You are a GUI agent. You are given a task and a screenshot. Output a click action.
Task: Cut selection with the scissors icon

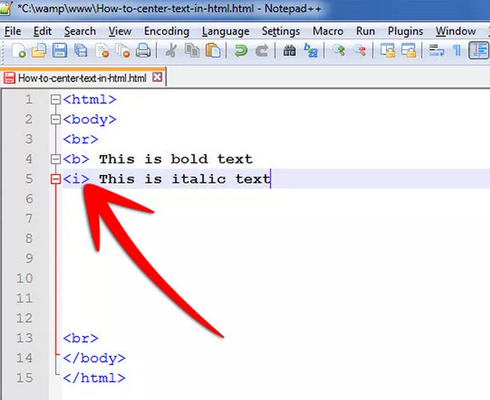coord(171,51)
